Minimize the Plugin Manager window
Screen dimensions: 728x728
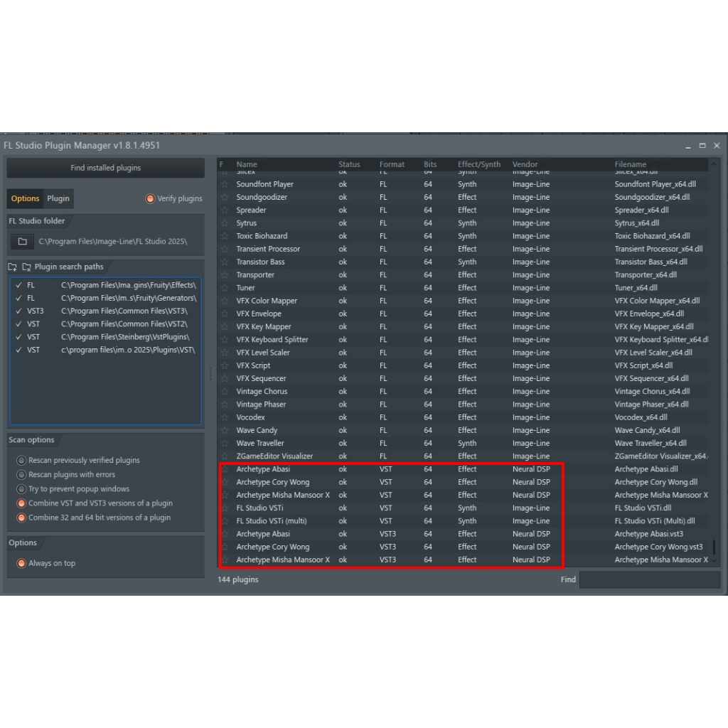(688, 146)
